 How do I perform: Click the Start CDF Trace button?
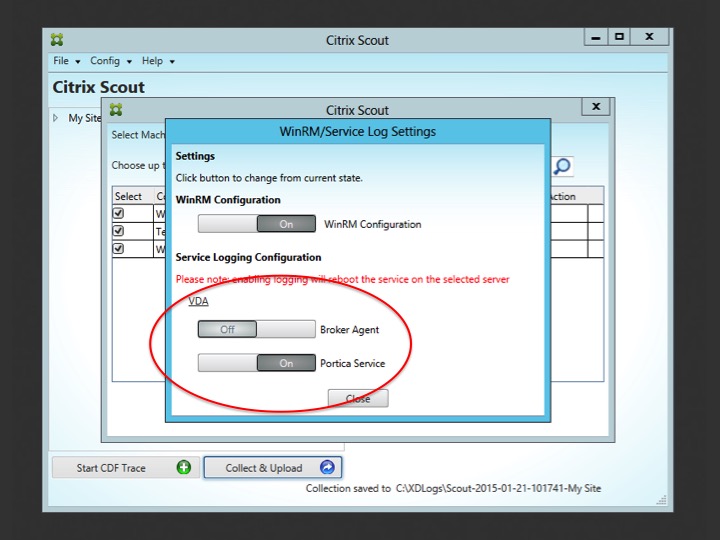(x=126, y=467)
